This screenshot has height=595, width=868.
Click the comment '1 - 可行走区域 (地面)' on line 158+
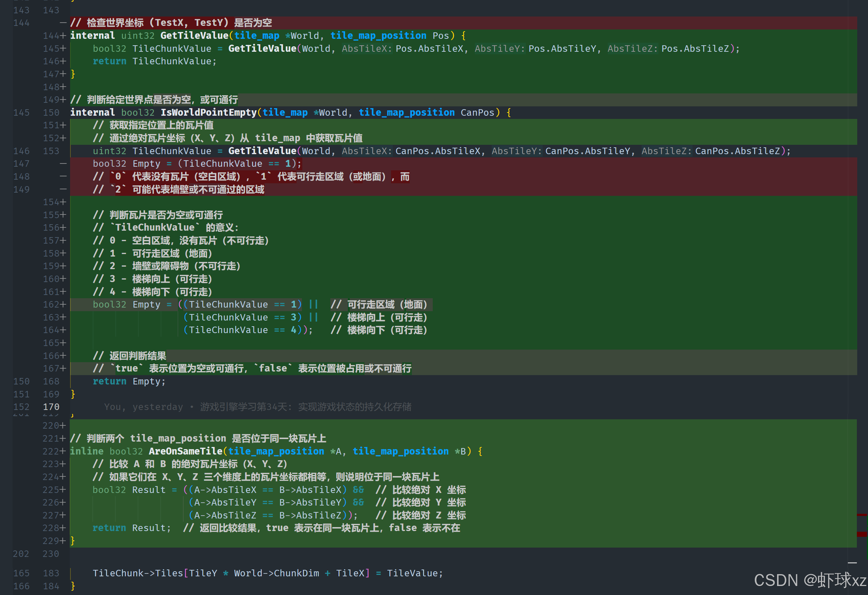click(x=152, y=253)
